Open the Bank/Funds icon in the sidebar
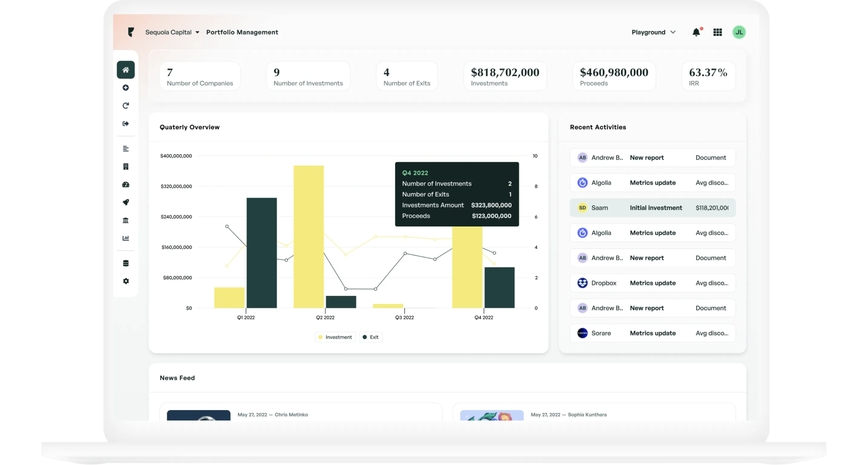The height and width of the screenshot is (465, 868). 126,220
